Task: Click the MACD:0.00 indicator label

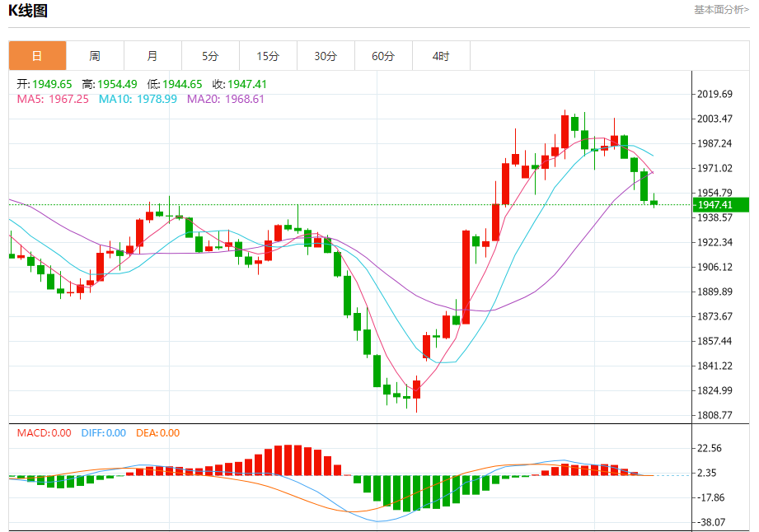Action: (x=44, y=433)
